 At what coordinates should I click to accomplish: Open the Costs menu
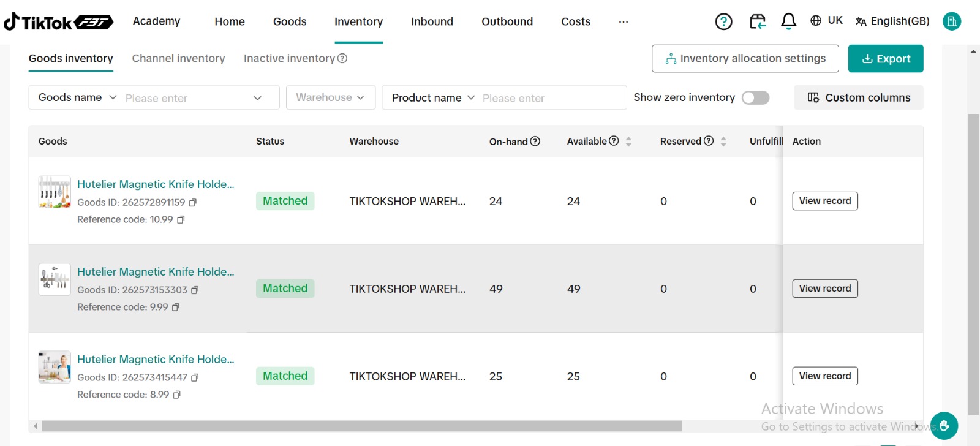point(576,21)
